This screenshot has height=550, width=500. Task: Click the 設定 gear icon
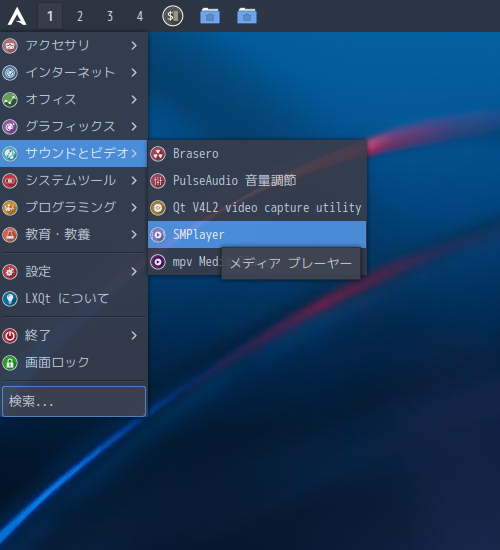10,271
